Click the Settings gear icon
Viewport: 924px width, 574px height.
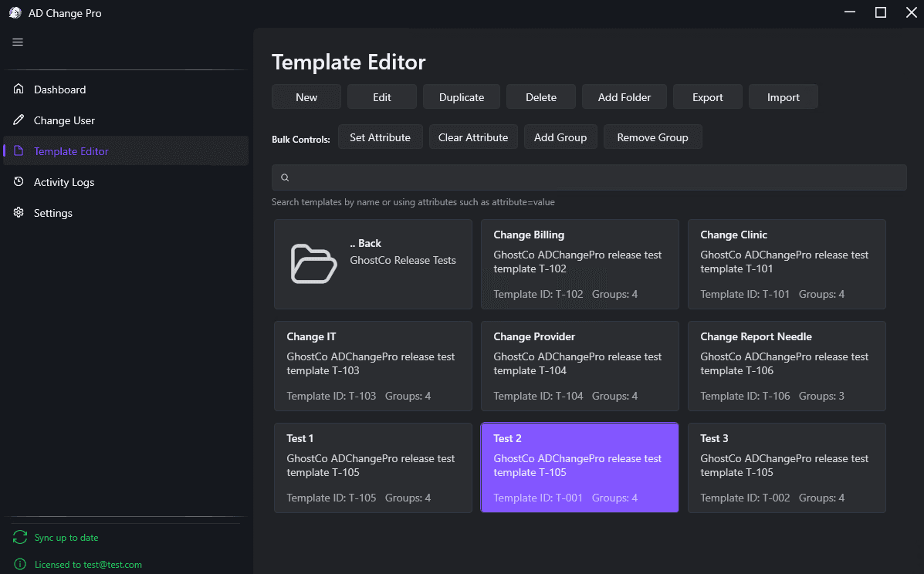pos(19,212)
